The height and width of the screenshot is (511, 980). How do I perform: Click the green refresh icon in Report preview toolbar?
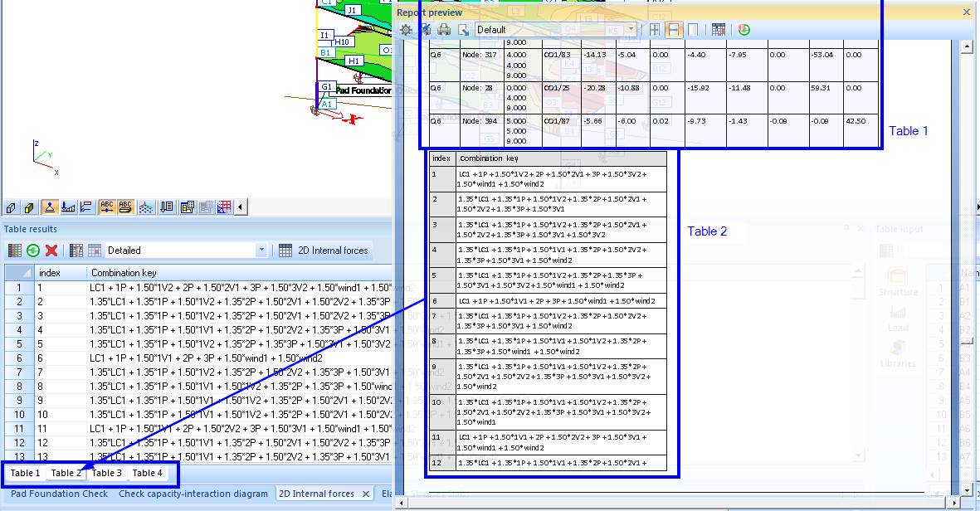point(744,30)
